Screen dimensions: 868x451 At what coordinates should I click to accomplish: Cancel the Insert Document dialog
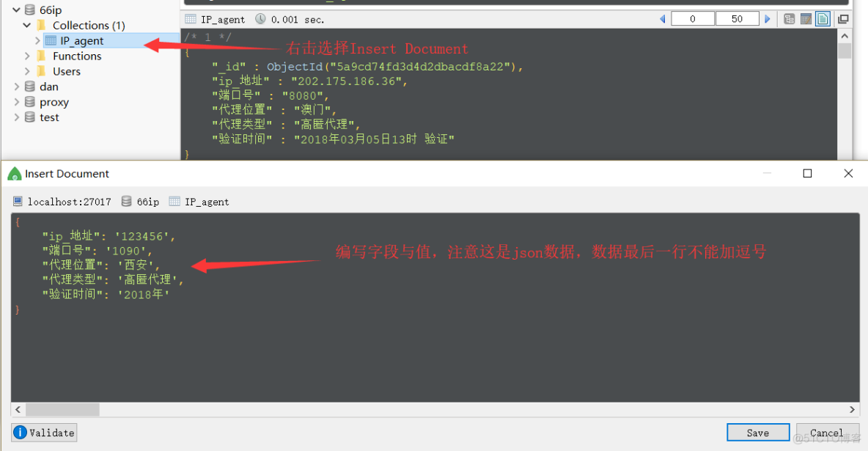[827, 433]
